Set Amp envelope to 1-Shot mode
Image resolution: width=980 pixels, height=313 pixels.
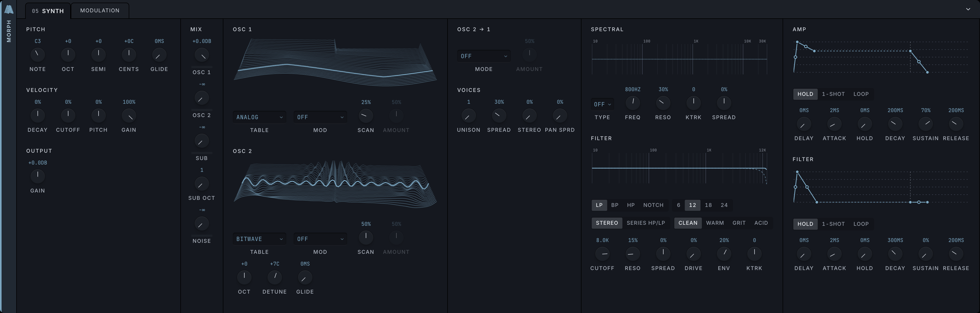pos(833,94)
